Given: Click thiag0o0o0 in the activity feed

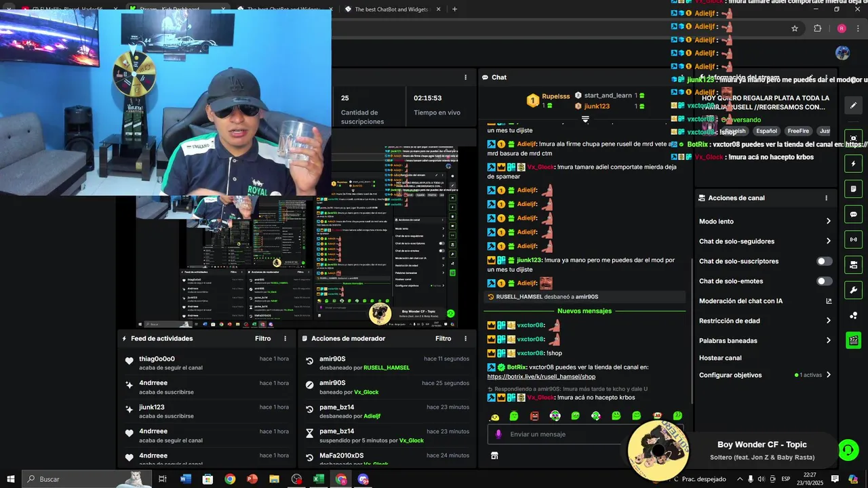Looking at the screenshot, I should pyautogui.click(x=157, y=359).
